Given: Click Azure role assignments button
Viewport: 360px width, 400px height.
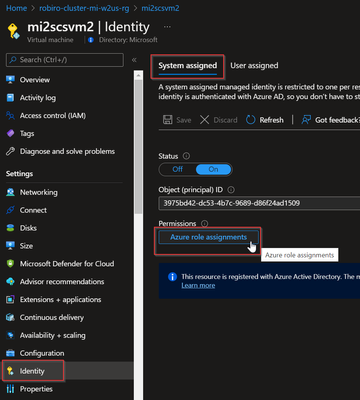Looking at the screenshot, I should point(208,237).
